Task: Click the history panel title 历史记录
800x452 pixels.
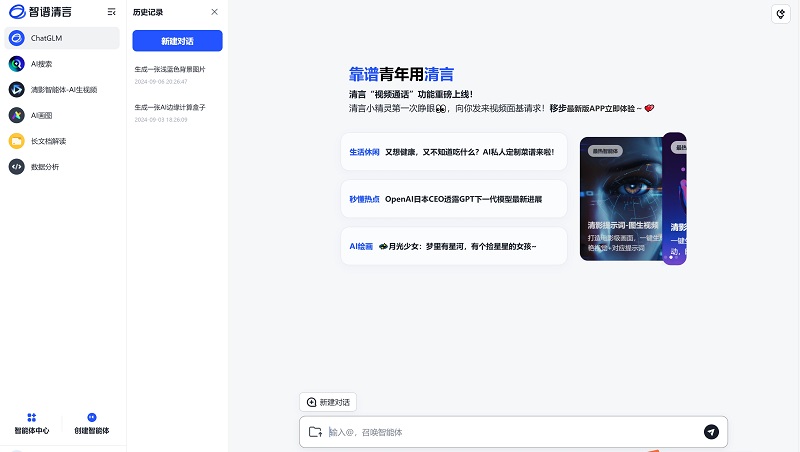Action: 148,12
